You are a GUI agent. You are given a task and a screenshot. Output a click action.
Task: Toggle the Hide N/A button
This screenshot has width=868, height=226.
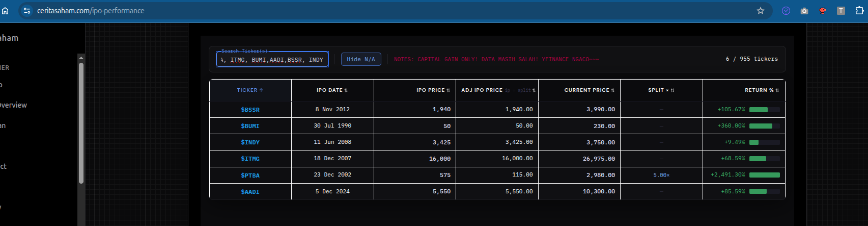pyautogui.click(x=361, y=59)
